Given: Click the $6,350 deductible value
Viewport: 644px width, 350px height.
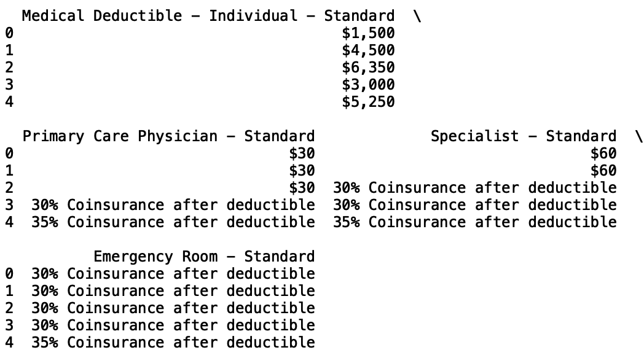Looking at the screenshot, I should tap(369, 68).
